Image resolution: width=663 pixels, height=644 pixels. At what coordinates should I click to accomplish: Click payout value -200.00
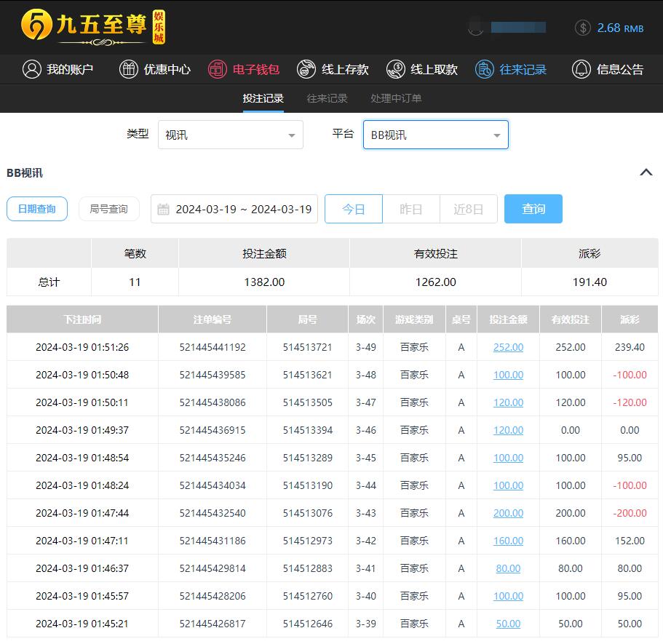pos(630,513)
